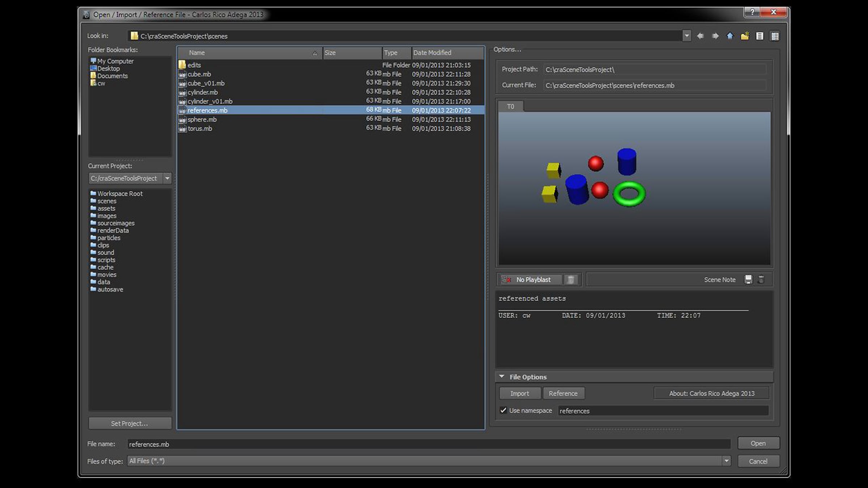This screenshot has height=488, width=868.
Task: Select the sphere.mb file
Action: point(202,120)
